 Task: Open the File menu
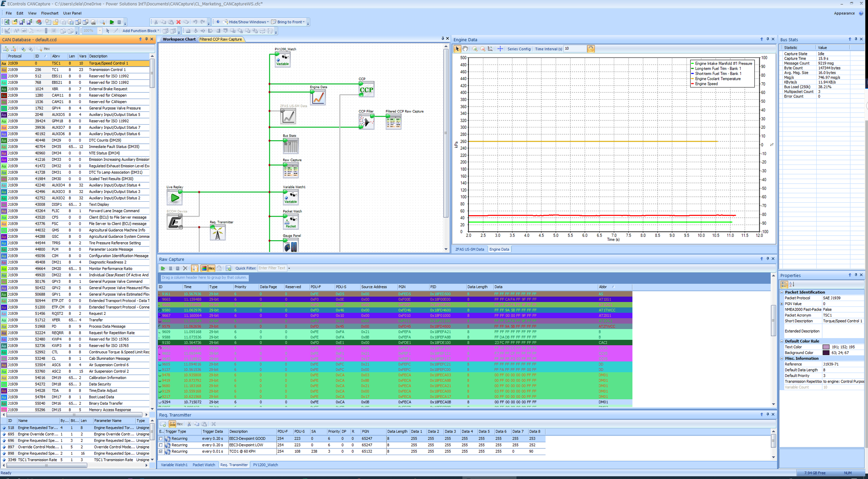click(x=9, y=13)
